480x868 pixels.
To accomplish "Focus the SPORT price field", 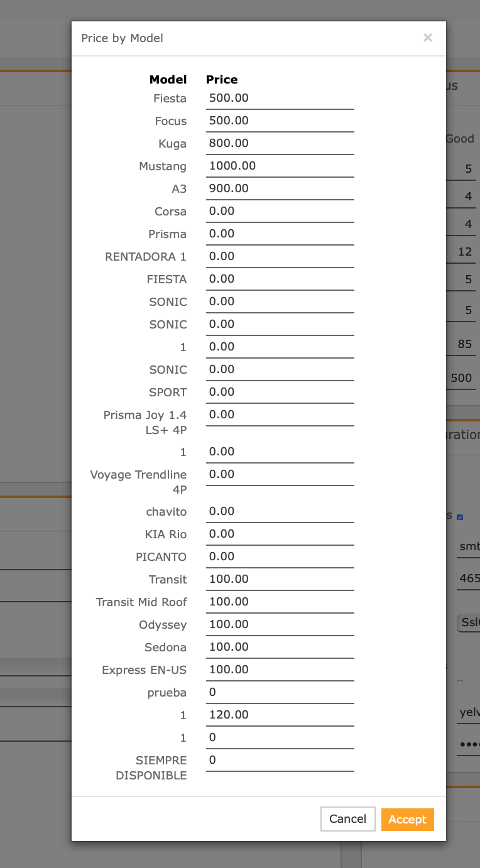I will click(280, 392).
